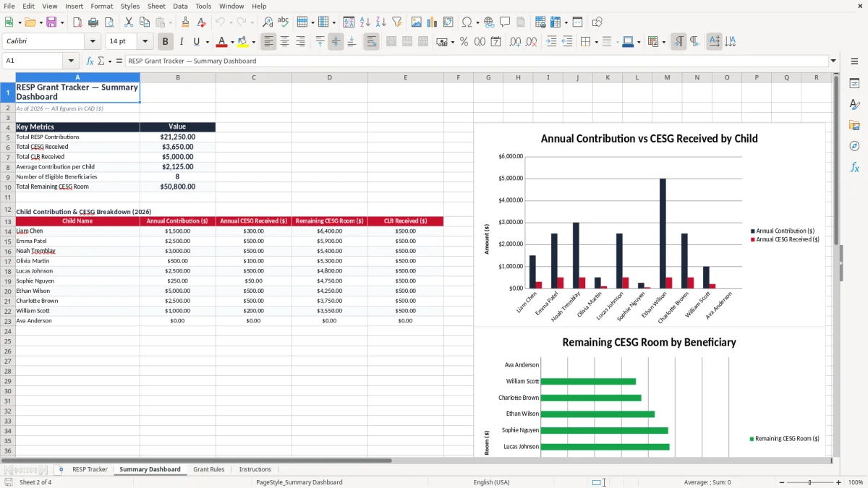Open Find and Replace
The height and width of the screenshot is (488, 868).
[268, 22]
